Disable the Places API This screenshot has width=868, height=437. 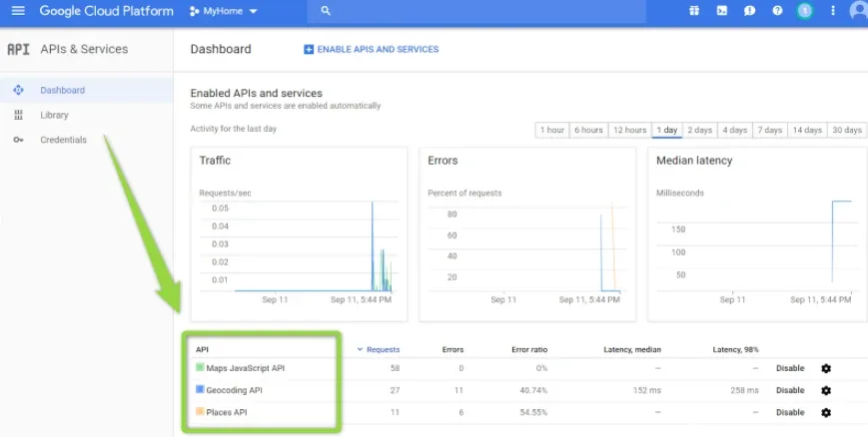point(790,413)
